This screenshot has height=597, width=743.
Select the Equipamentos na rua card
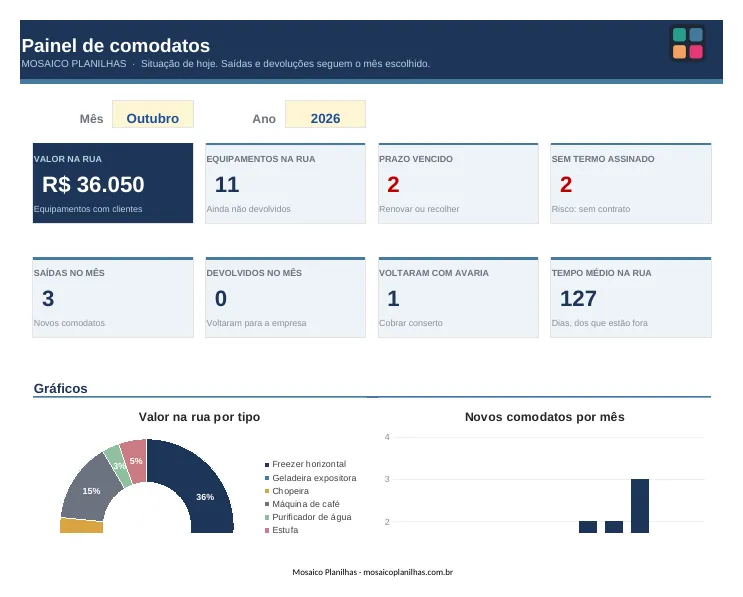click(285, 183)
